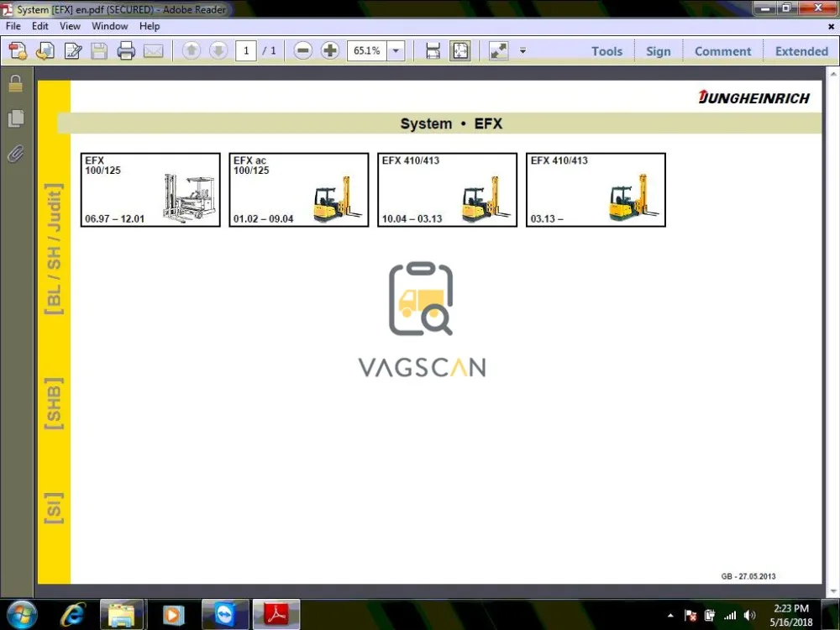The height and width of the screenshot is (630, 840).
Task: Click the [SI] side link
Action: tap(54, 508)
